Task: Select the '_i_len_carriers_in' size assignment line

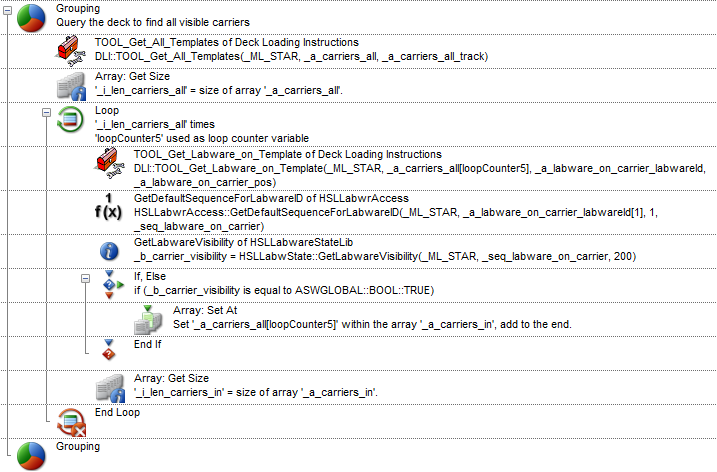Action: click(255, 392)
